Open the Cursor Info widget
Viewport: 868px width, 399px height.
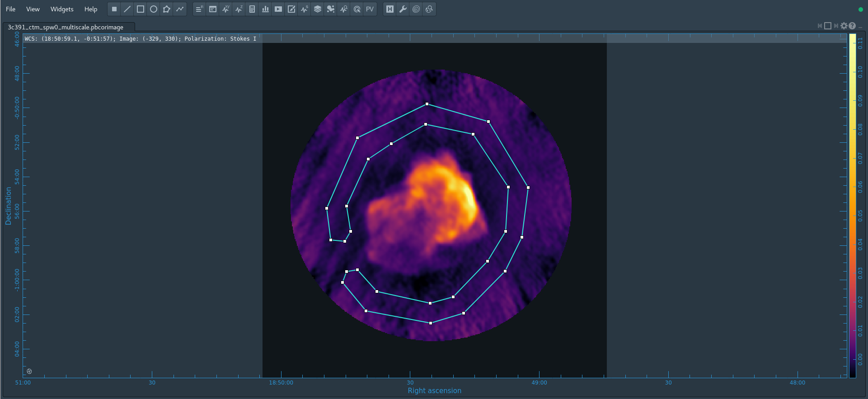tap(357, 9)
